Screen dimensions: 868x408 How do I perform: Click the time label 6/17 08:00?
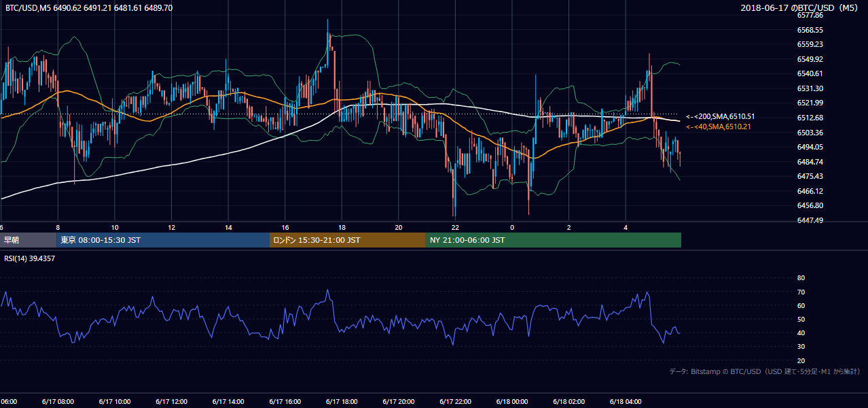click(x=58, y=402)
